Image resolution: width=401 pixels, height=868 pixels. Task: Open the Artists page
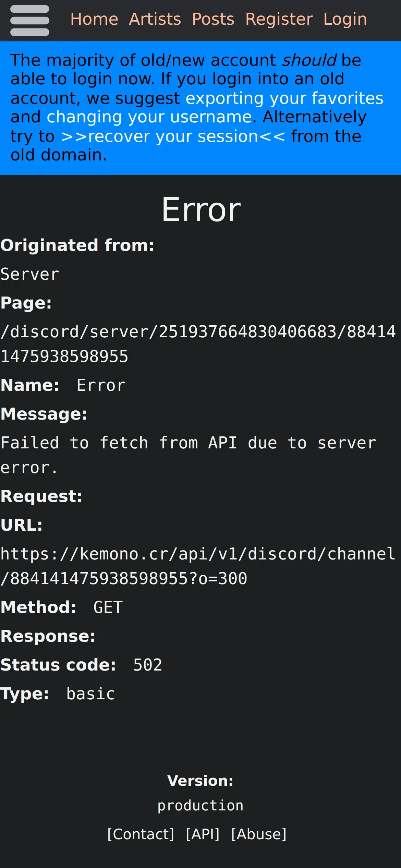pos(155,19)
